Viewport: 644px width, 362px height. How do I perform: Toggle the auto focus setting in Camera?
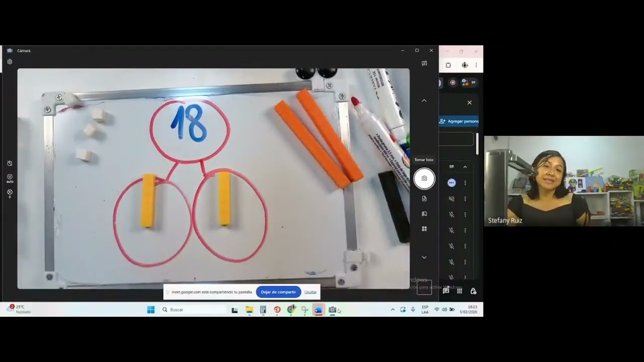(x=10, y=178)
